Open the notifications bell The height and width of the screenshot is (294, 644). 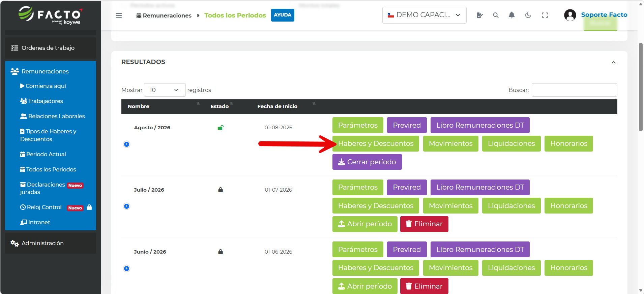click(511, 15)
